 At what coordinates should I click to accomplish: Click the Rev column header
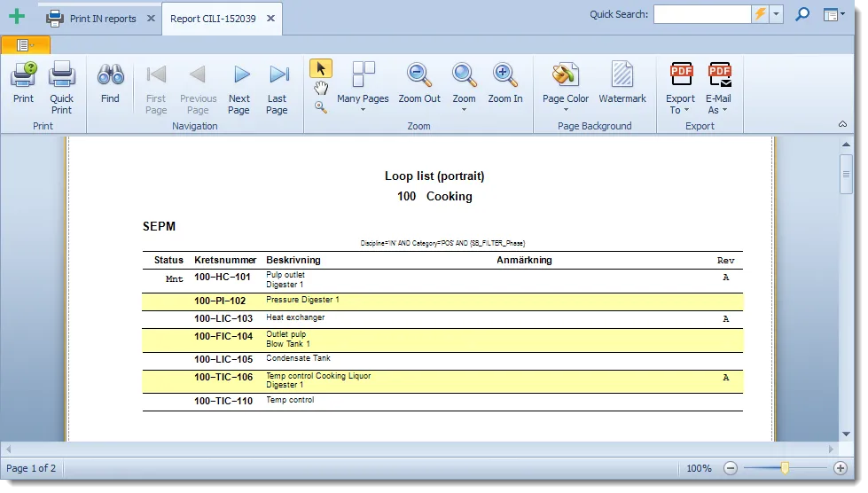(x=726, y=260)
